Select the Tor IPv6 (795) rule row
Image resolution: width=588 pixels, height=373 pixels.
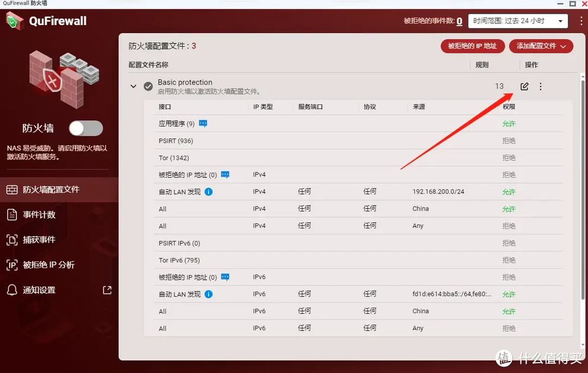coord(358,260)
